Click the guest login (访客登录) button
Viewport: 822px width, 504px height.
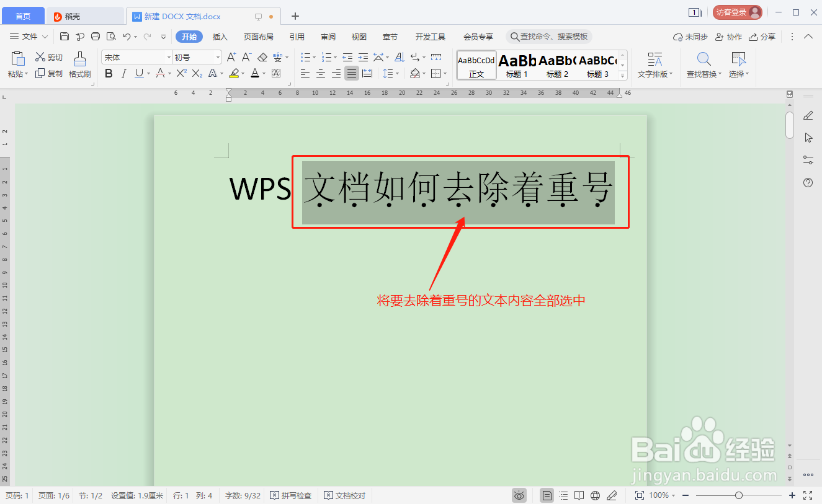(737, 12)
